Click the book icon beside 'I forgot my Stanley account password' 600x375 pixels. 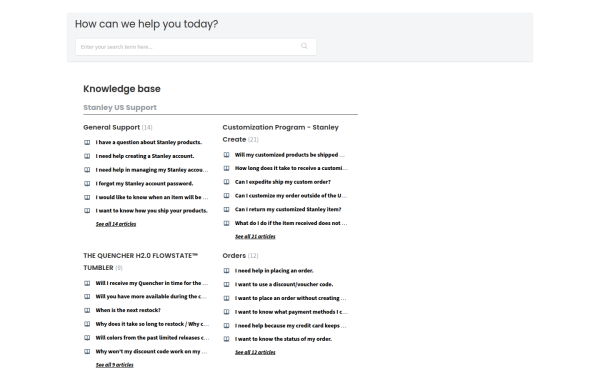pos(87,184)
